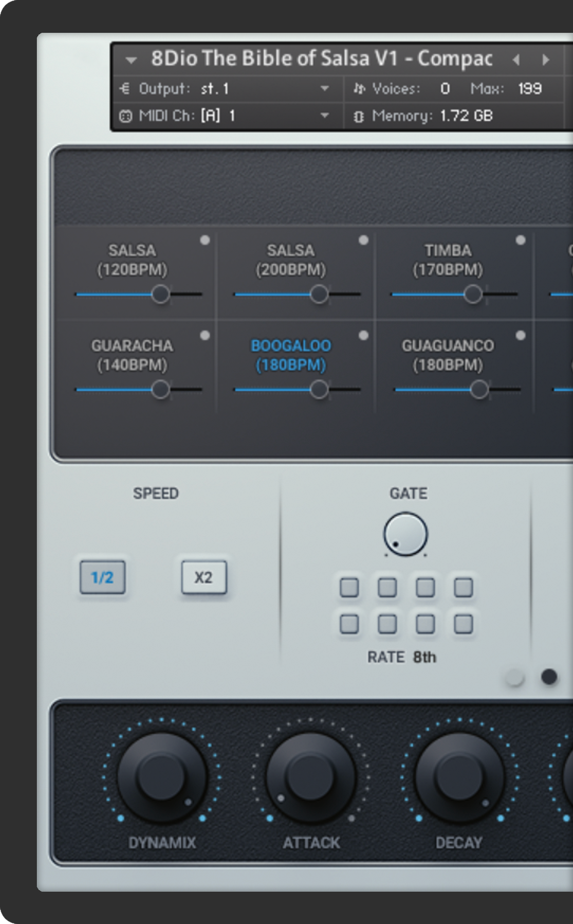
Task: Click the DYNAMIX knob
Action: (x=162, y=778)
